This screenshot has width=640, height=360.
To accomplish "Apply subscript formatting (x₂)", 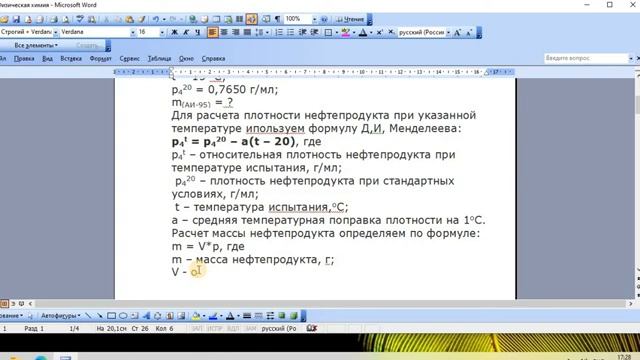I will [391, 32].
